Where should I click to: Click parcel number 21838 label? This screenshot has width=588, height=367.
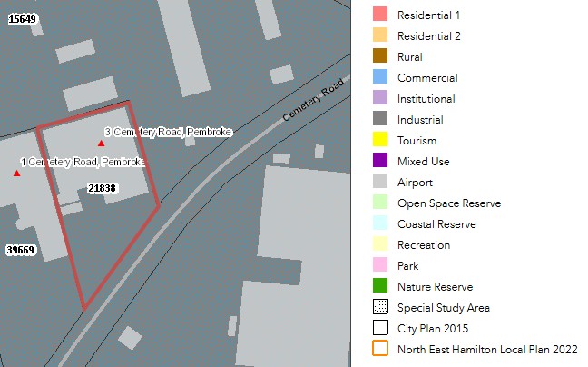103,188
